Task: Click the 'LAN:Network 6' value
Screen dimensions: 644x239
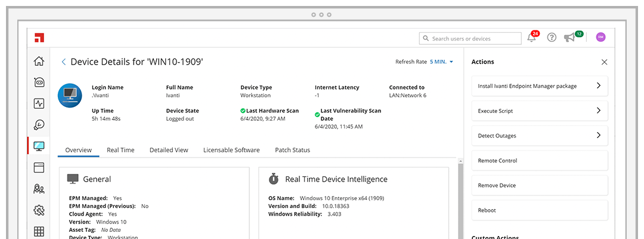Action: click(x=408, y=96)
